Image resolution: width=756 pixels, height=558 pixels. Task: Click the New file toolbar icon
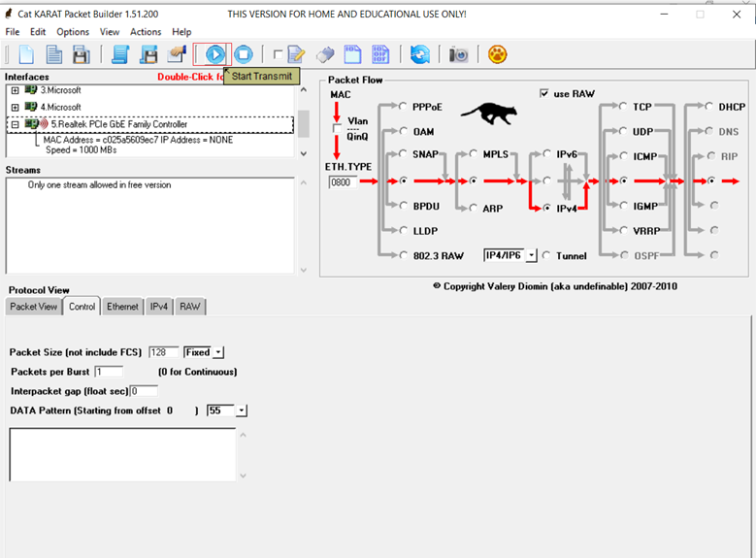(26, 54)
